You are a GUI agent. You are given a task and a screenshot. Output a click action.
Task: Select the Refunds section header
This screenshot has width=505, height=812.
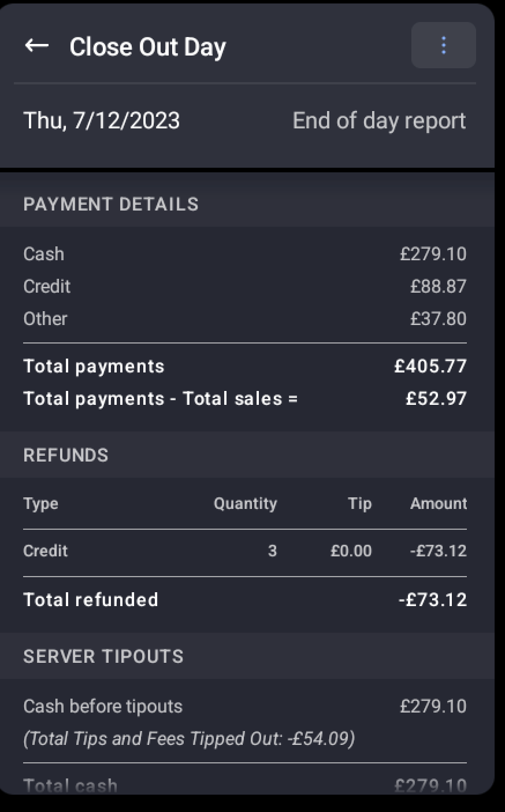tap(66, 455)
